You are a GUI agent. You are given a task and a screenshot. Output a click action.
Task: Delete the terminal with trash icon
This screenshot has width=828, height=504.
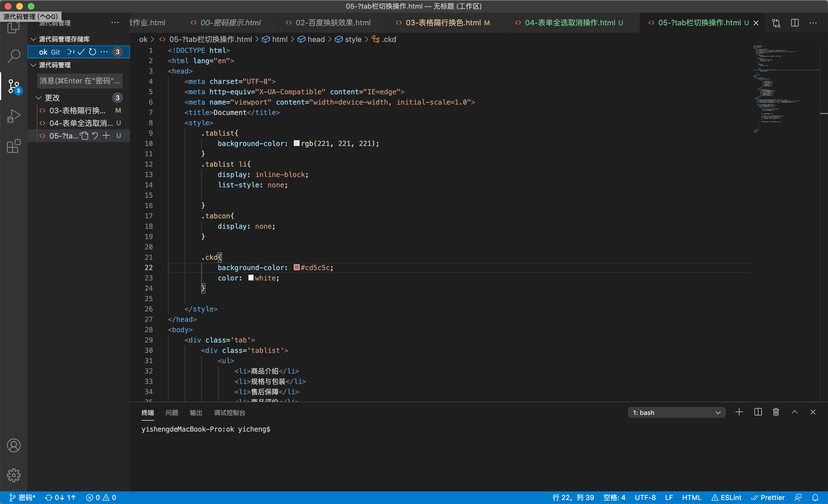point(776,412)
